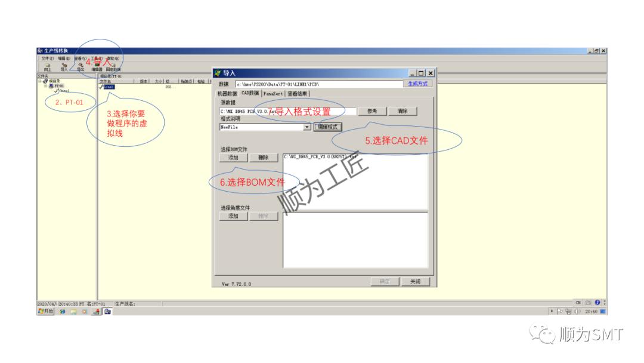Image resolution: width=644 pixels, height=363 pixels.
Task: Open the Windows 开始 Start button
Action: pyautogui.click(x=45, y=312)
